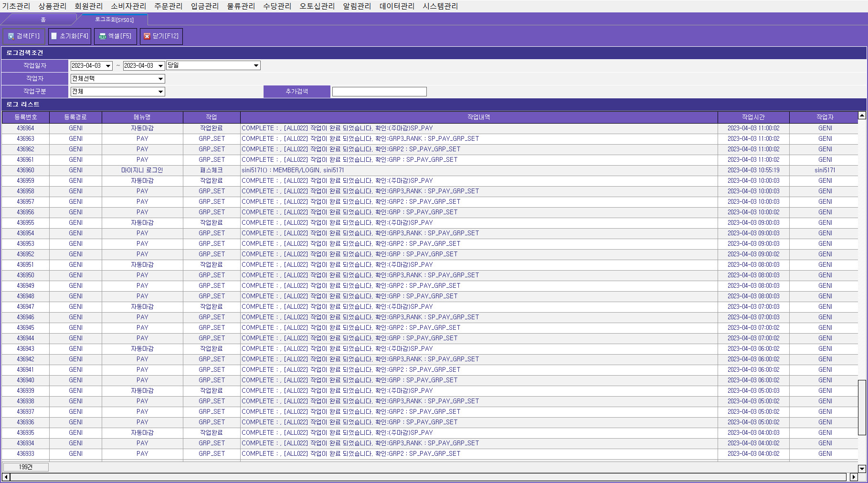Expand the 당일 period dropdown
868x483 pixels.
point(256,66)
